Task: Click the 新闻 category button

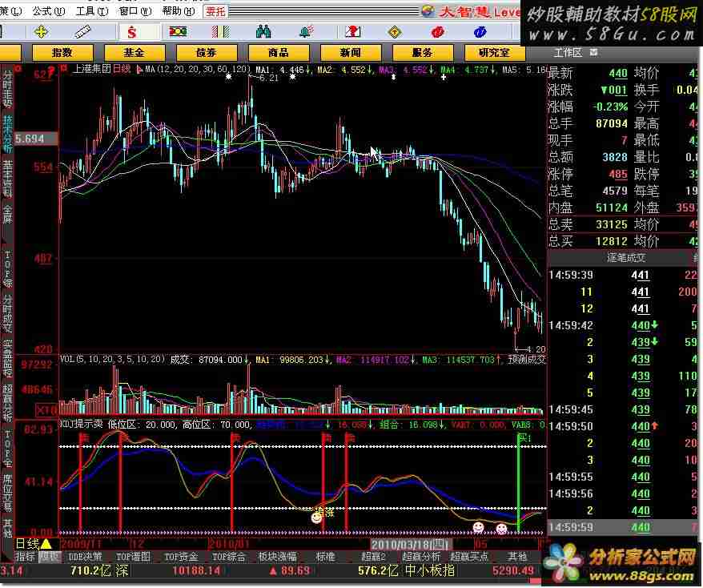Action: pyautogui.click(x=350, y=53)
